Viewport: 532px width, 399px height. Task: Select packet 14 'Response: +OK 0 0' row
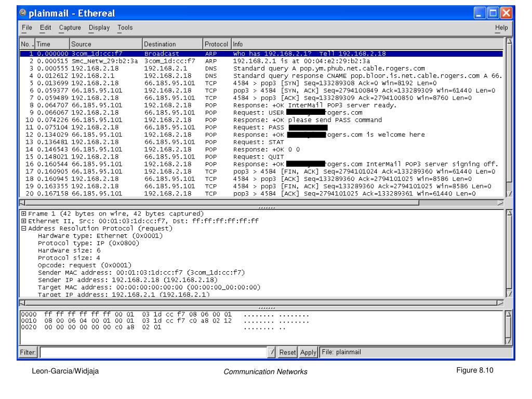[x=261, y=150]
